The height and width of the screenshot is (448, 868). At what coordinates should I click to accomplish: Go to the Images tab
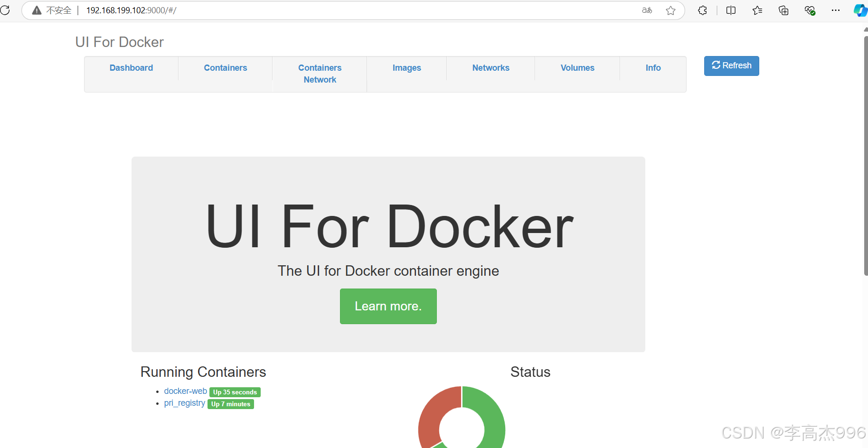pyautogui.click(x=406, y=68)
